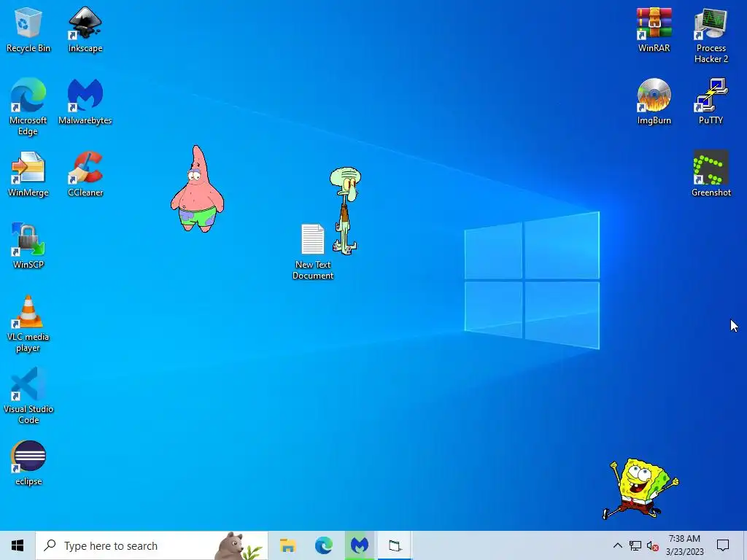Open File Explorer from the taskbar
The width and height of the screenshot is (747, 560).
click(287, 545)
